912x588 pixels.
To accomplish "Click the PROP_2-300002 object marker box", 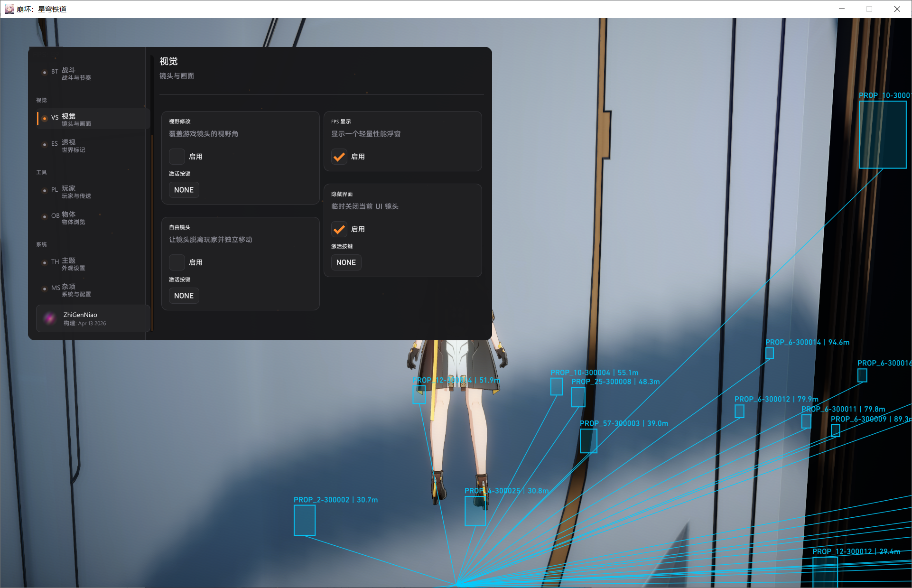I will click(x=304, y=520).
